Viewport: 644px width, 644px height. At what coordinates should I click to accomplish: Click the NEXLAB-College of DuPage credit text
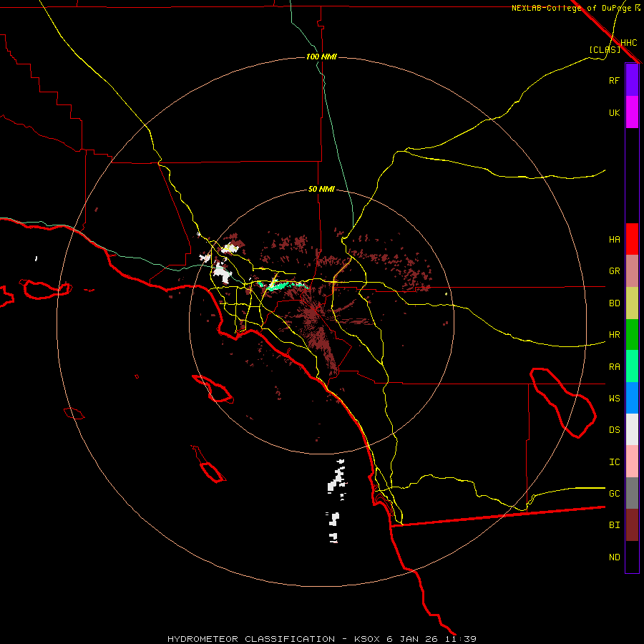point(571,8)
